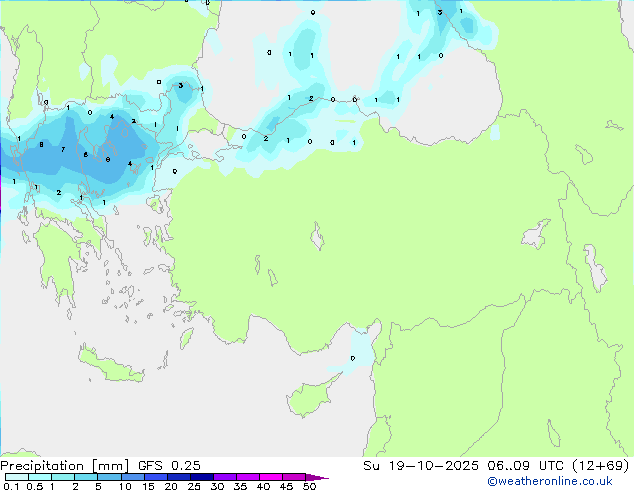Click the '35' legend scale label
The width and height of the screenshot is (634, 490).
point(241,486)
